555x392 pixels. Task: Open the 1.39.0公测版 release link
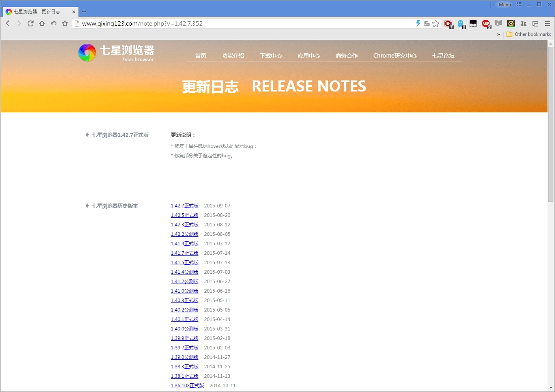[x=185, y=357]
